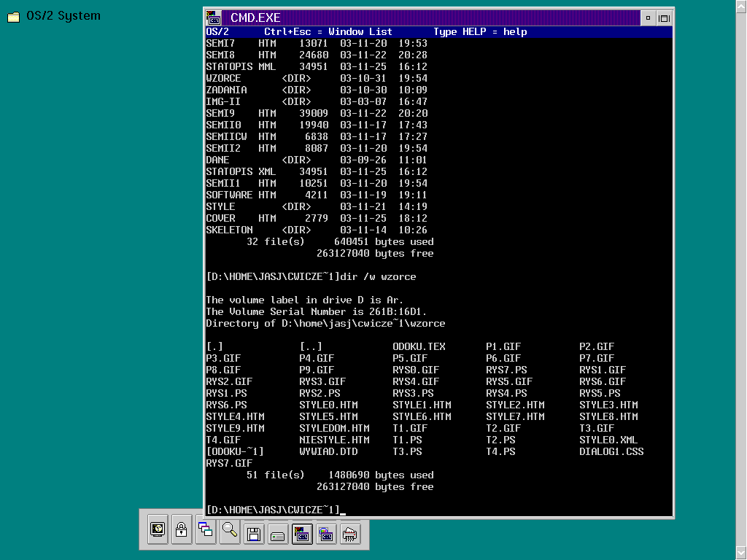Click the Shredder icon on LaunchPad
Viewport: 747px width, 560px height.
coord(350,534)
